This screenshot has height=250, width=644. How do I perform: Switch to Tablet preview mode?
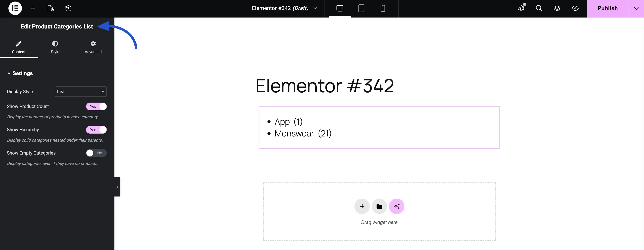[361, 8]
